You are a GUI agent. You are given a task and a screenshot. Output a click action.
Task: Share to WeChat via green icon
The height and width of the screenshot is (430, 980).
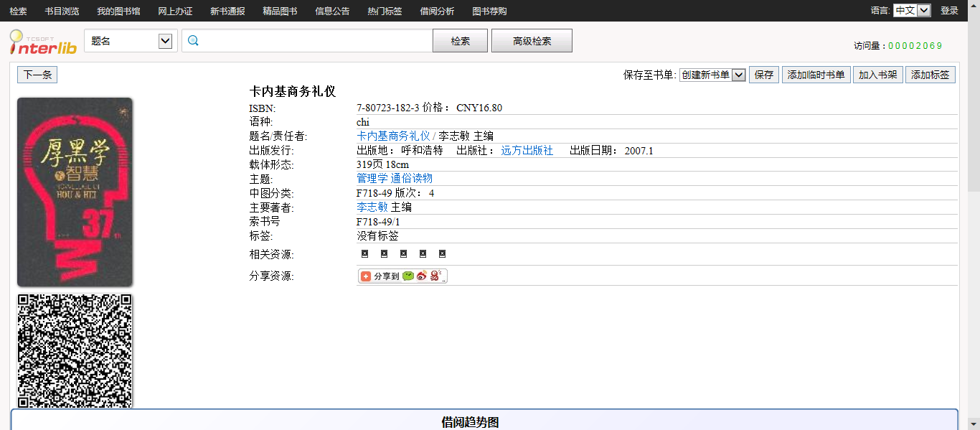coord(408,276)
